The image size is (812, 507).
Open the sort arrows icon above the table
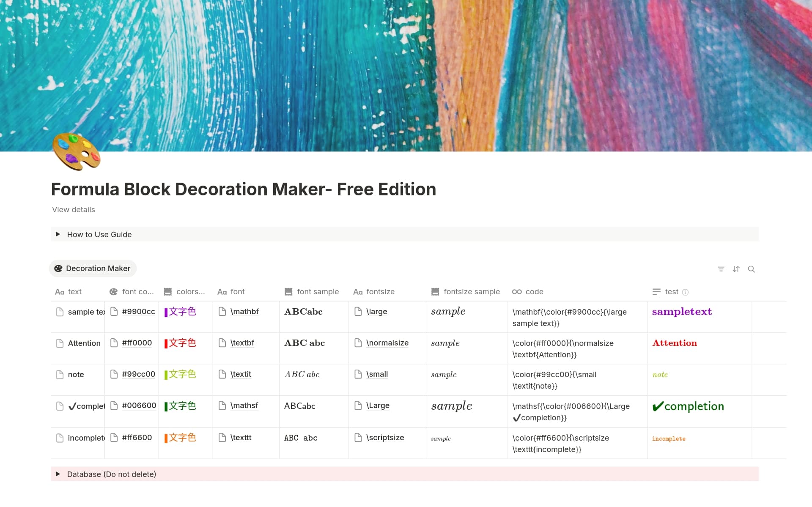[x=736, y=269]
